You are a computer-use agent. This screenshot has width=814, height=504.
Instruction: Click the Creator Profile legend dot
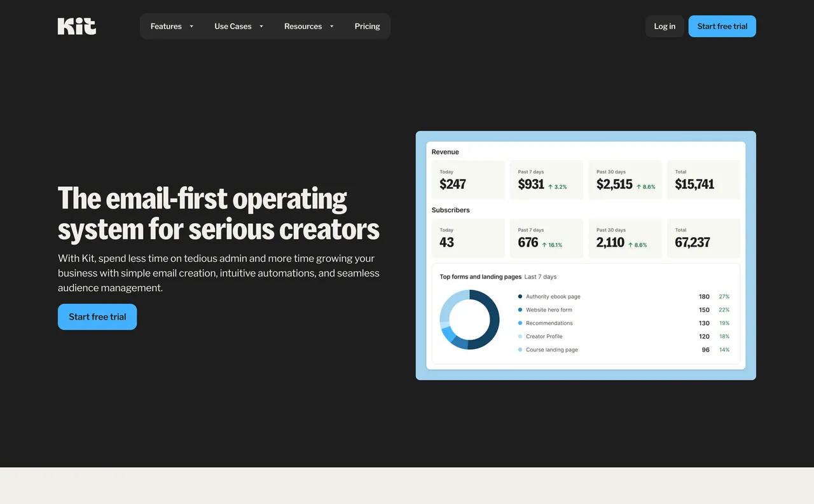point(520,336)
